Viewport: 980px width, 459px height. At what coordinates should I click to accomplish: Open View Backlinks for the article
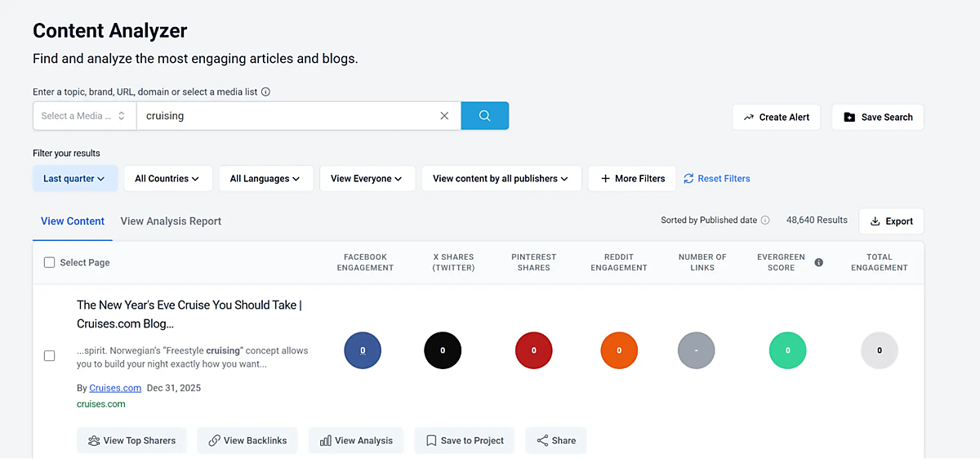pos(247,440)
